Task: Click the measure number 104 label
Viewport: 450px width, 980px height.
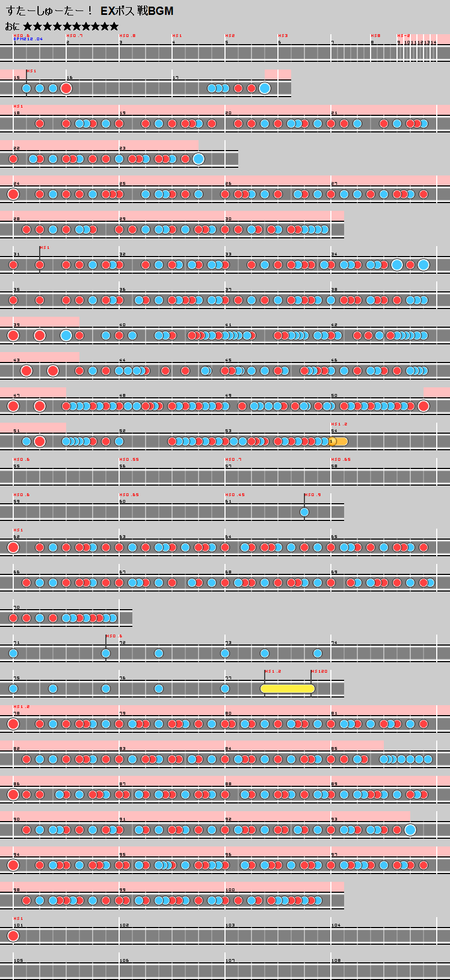Action: [x=336, y=925]
